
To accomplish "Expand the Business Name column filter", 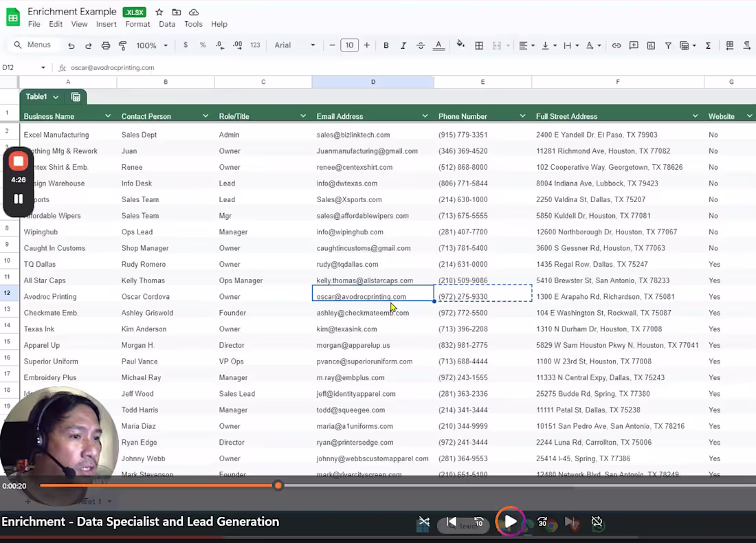I will (108, 116).
